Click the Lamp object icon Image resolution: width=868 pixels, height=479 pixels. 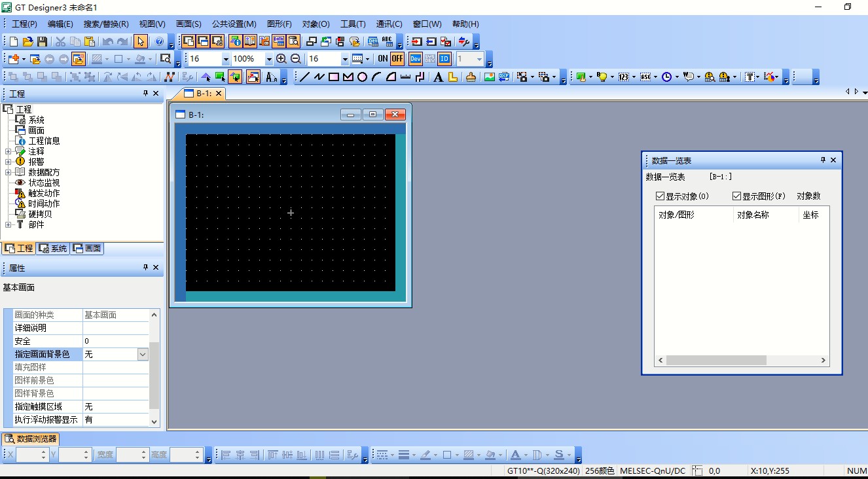[602, 77]
